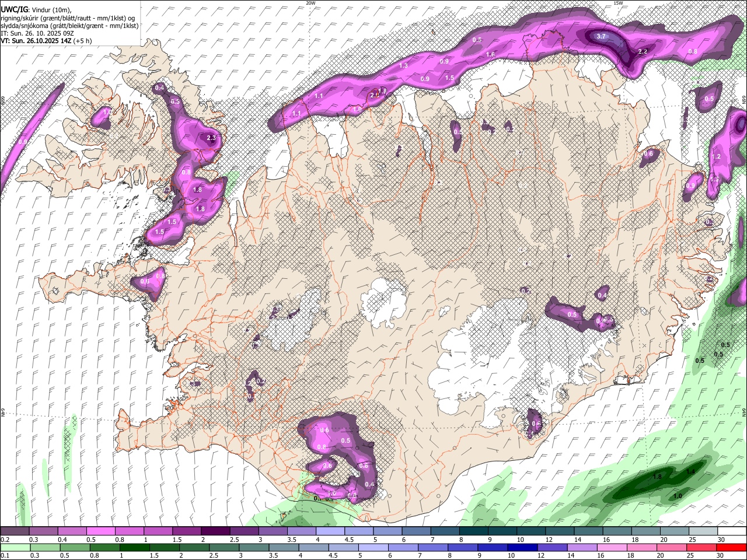Click the pale grey 25–30 swatch in upper legend
Screen dimensions: 747x560
point(703,531)
